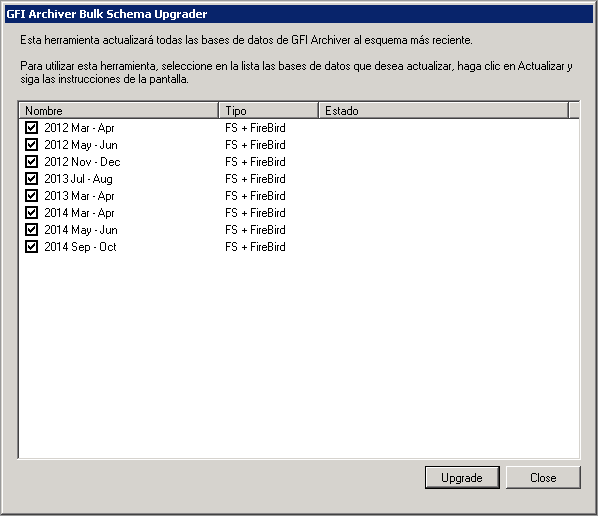Deselect the 2013 Mar - Apr checkbox
598x516 pixels.
[31, 195]
